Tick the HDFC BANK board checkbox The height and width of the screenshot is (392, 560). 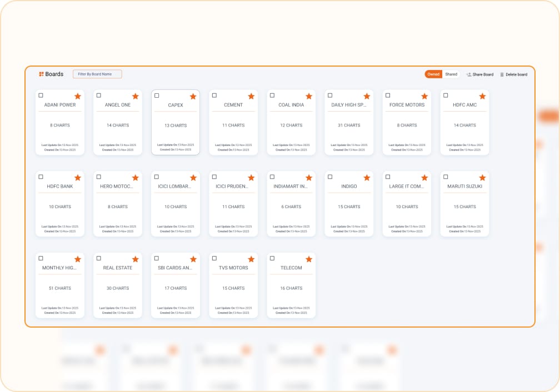tap(41, 177)
